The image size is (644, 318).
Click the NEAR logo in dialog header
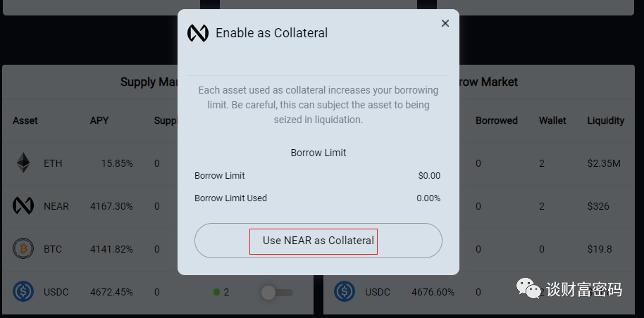click(198, 33)
